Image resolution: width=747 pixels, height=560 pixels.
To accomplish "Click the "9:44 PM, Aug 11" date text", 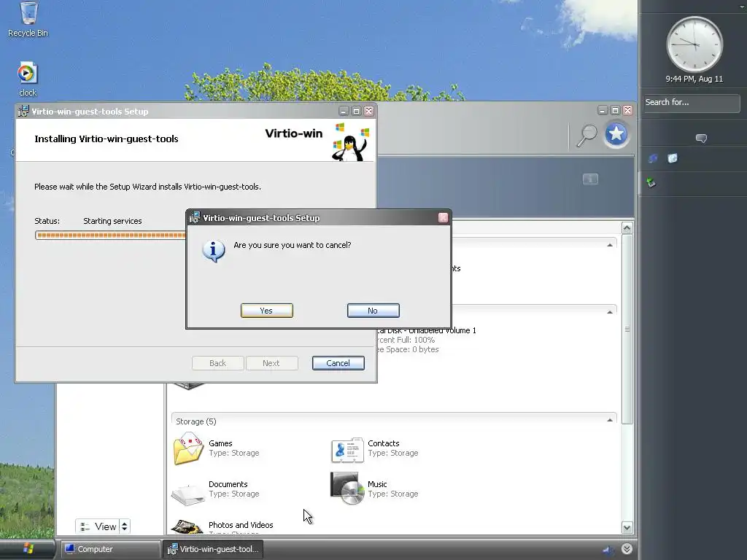I will pos(694,79).
